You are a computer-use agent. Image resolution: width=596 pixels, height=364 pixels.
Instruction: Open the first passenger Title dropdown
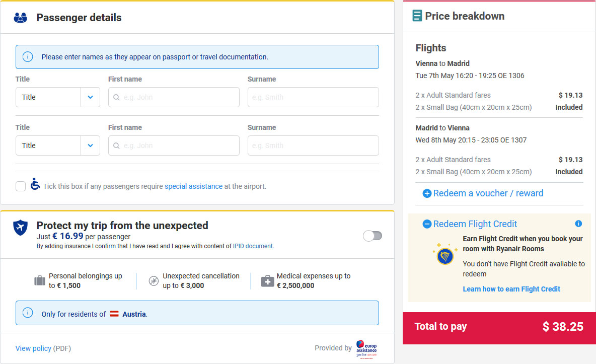[x=58, y=97]
